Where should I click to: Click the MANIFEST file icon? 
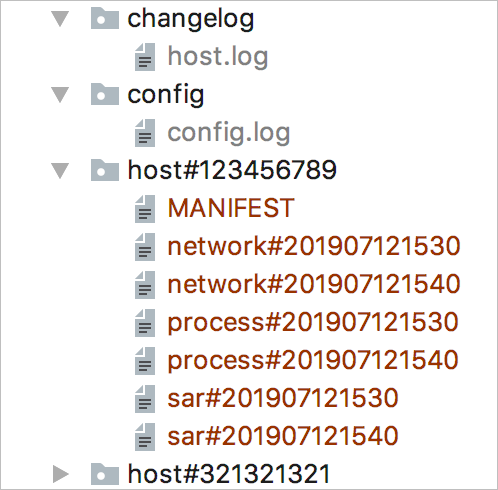click(x=145, y=209)
